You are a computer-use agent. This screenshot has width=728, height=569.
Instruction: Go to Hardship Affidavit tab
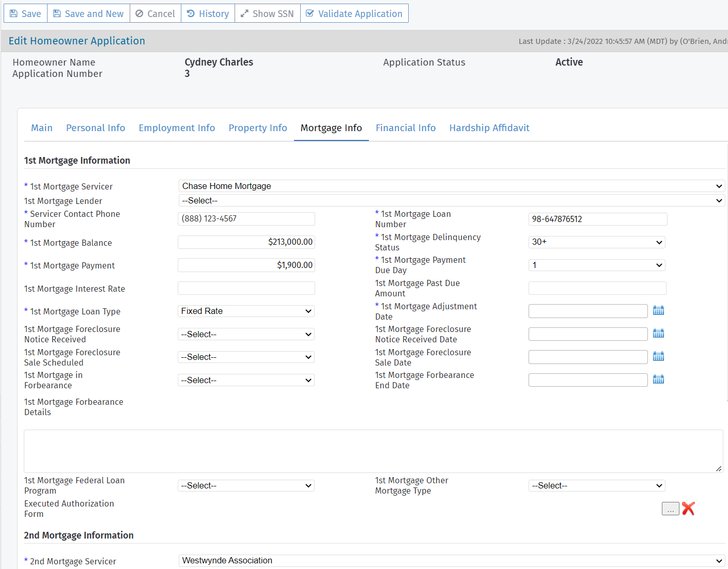[489, 128]
